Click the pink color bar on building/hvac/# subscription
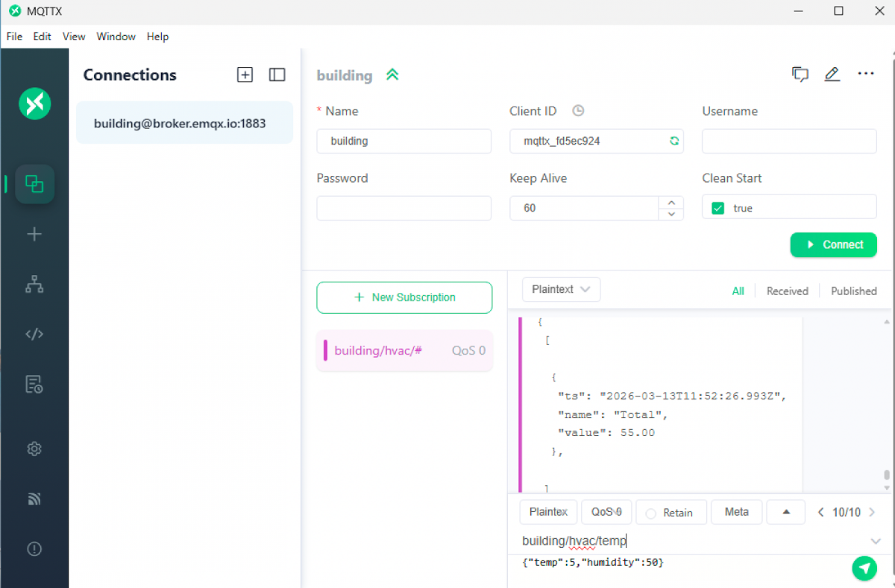This screenshot has height=588, width=895. pyautogui.click(x=325, y=350)
